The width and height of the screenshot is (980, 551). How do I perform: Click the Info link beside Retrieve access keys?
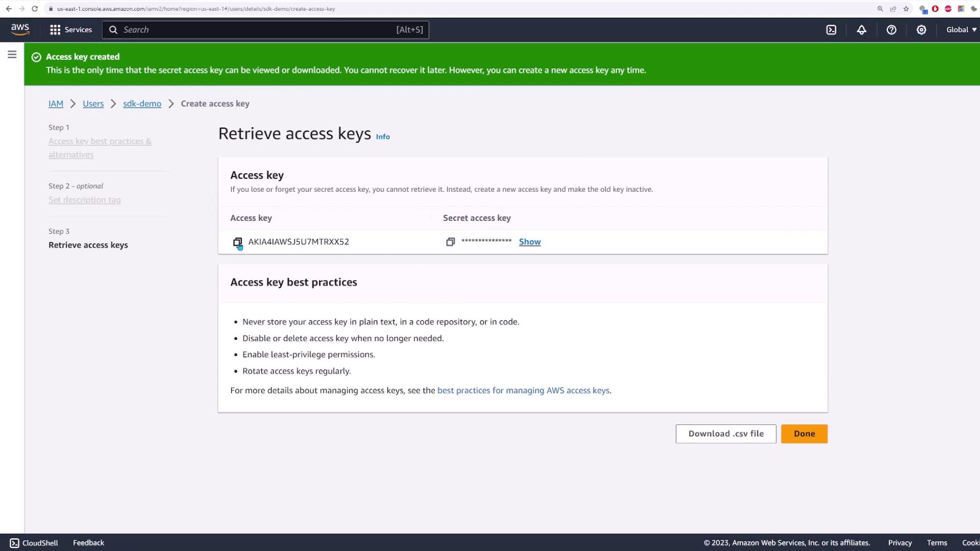tap(383, 137)
